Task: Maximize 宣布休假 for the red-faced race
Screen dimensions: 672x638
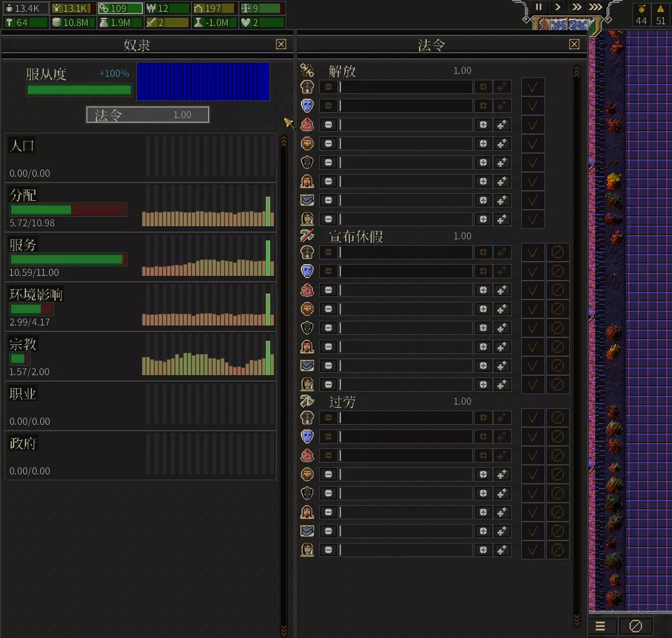Action: (502, 290)
